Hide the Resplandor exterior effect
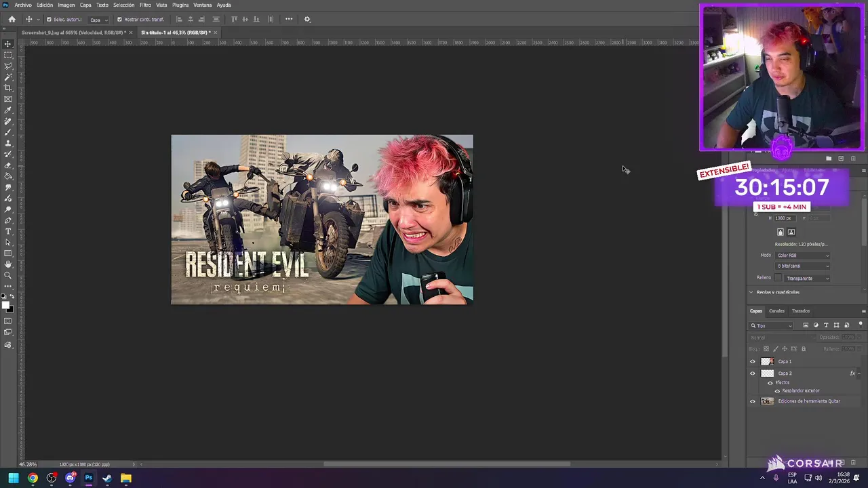 click(x=777, y=391)
